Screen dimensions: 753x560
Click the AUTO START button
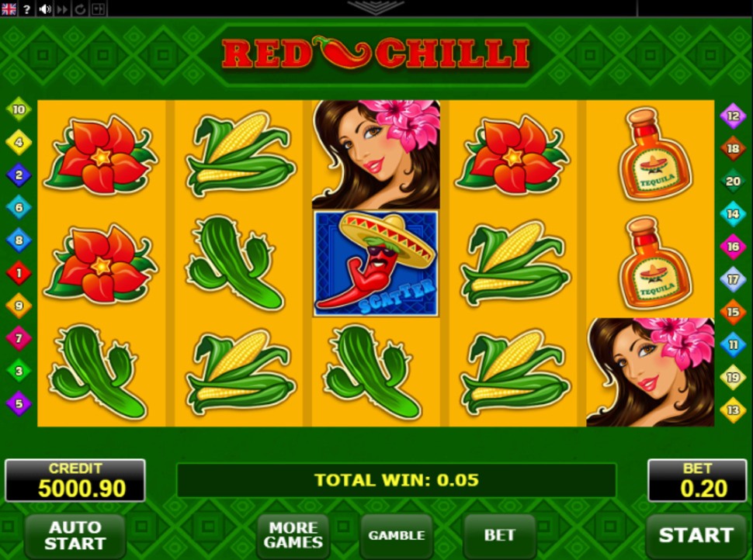[x=75, y=535]
